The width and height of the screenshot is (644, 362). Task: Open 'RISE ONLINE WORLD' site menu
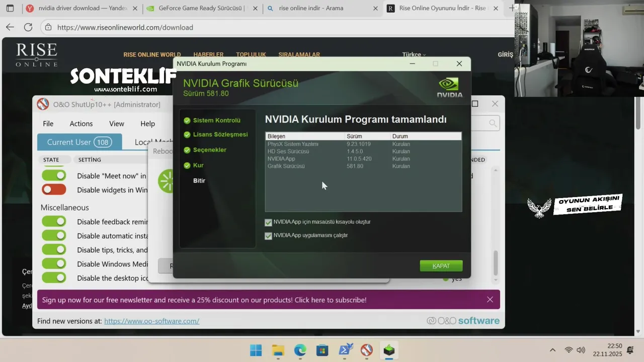click(x=152, y=55)
